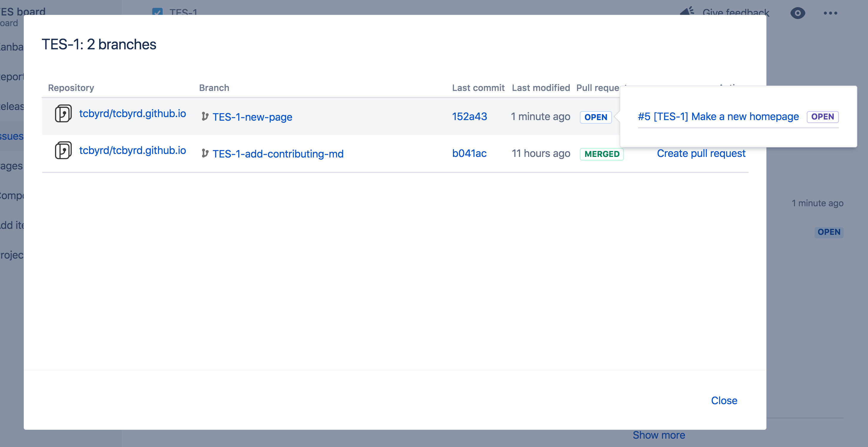Open commit b041ac
This screenshot has height=447, width=868.
[x=469, y=153]
